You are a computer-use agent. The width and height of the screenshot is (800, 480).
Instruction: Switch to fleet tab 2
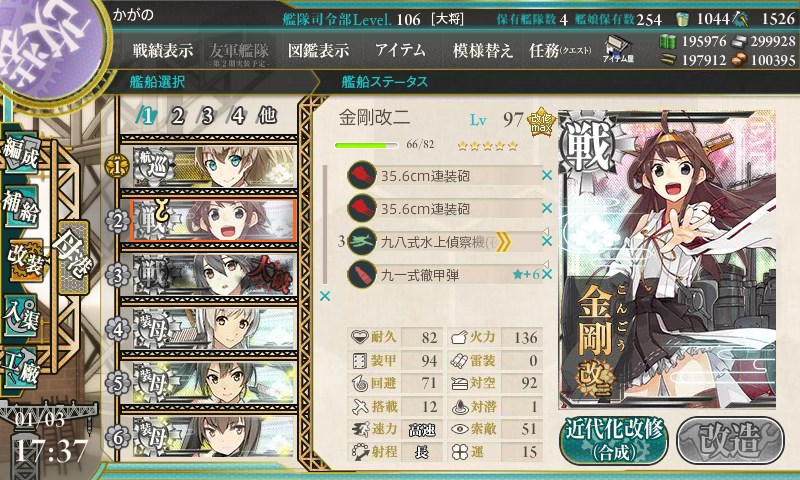click(x=177, y=117)
